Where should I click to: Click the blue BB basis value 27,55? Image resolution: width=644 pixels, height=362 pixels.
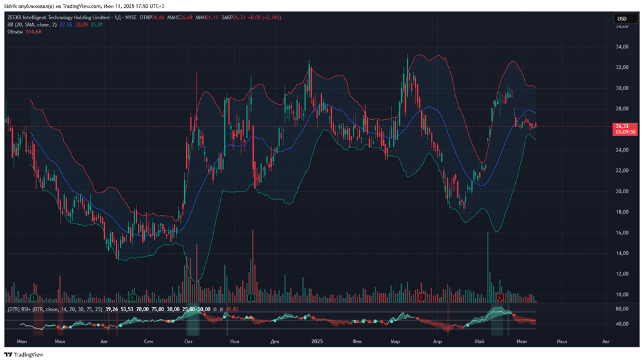pos(66,24)
